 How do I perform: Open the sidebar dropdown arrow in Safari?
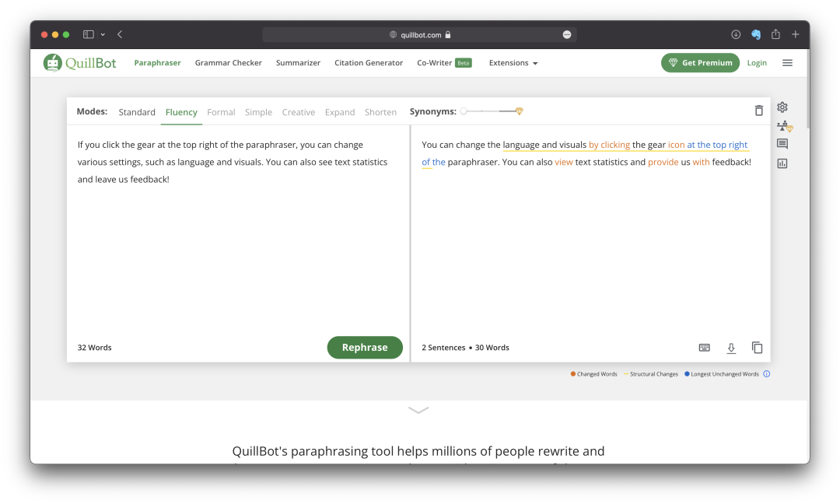103,35
